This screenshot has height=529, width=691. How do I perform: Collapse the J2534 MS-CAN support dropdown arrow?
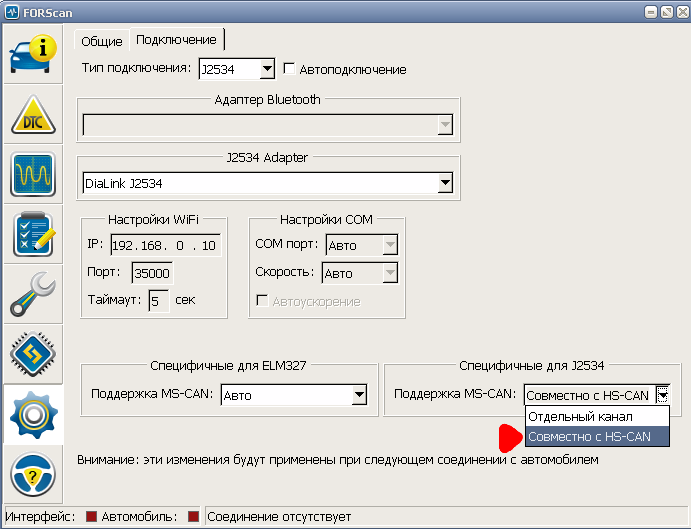coord(662,396)
